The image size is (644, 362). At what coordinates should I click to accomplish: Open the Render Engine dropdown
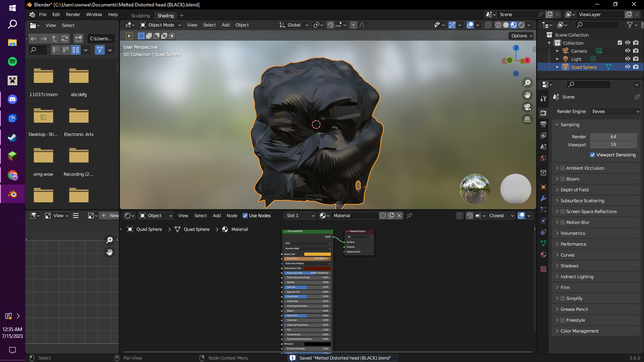coord(615,111)
